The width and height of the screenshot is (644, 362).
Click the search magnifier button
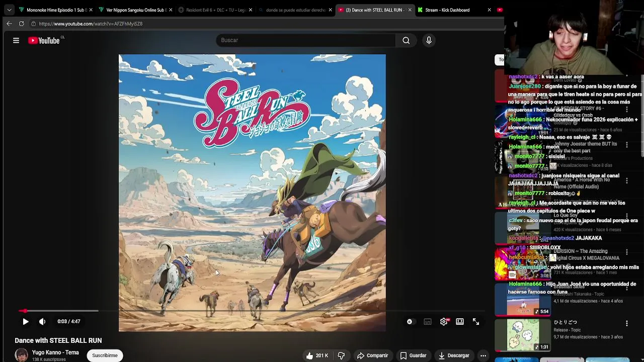406,40
